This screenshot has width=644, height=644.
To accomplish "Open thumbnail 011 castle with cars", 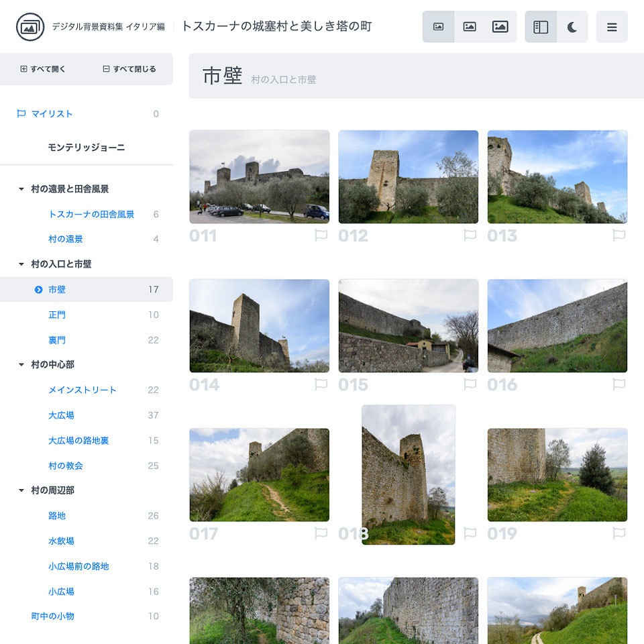I will pyautogui.click(x=259, y=177).
